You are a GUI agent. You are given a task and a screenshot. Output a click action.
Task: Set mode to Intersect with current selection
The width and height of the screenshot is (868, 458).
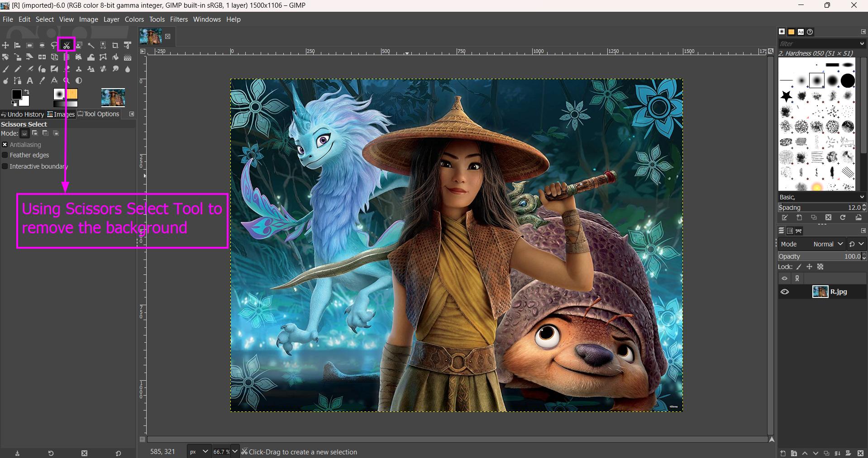coord(56,133)
